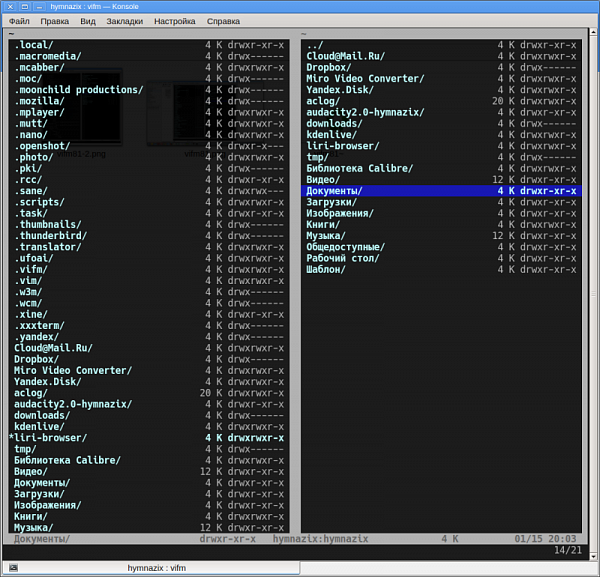
Task: Select .mcabber/ in the left pane
Action: (x=149, y=67)
